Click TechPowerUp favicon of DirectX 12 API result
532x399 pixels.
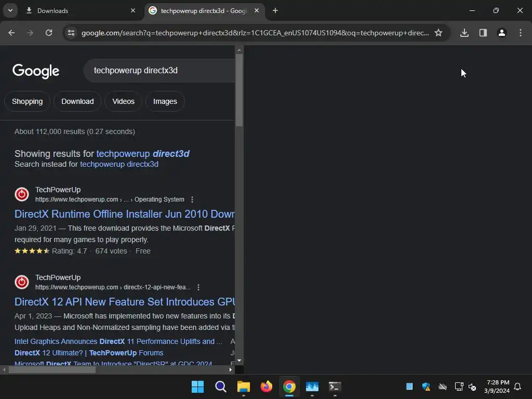click(22, 282)
